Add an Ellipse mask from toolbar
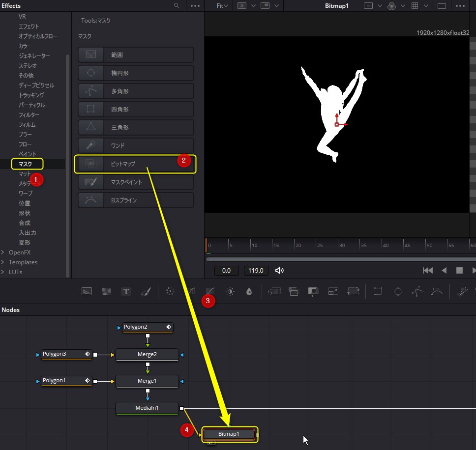The image size is (476, 450). point(398,292)
